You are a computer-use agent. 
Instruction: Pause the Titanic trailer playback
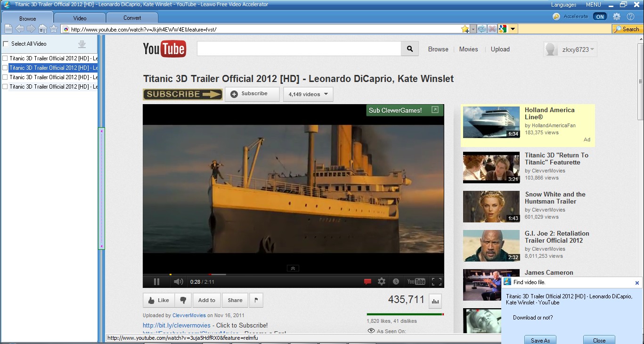coord(156,282)
